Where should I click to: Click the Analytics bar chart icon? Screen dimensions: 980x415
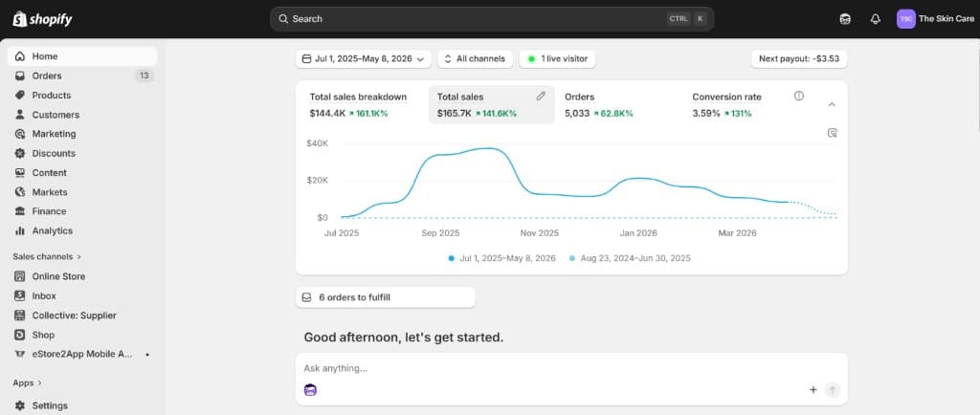tap(20, 230)
